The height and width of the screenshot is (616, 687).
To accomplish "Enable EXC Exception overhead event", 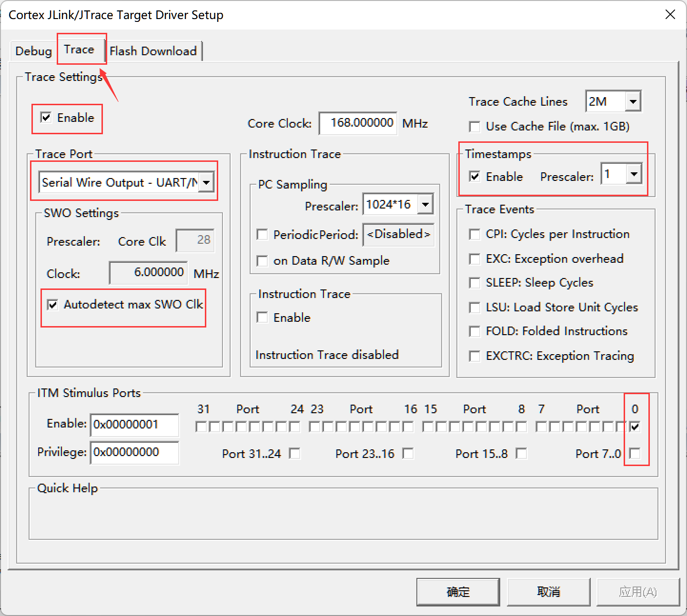I will 475,259.
